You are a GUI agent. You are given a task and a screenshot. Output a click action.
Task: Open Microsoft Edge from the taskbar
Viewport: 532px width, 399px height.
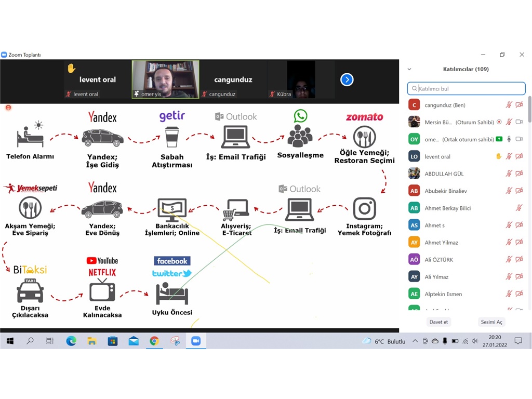pyautogui.click(x=71, y=341)
